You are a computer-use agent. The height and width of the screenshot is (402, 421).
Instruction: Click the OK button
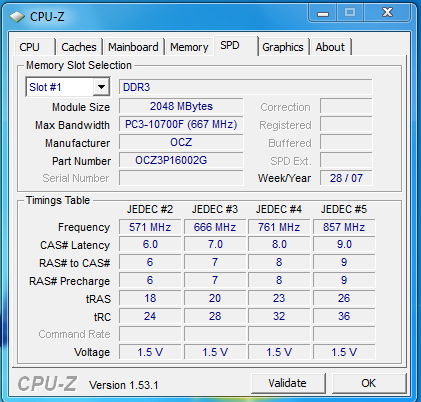(369, 383)
